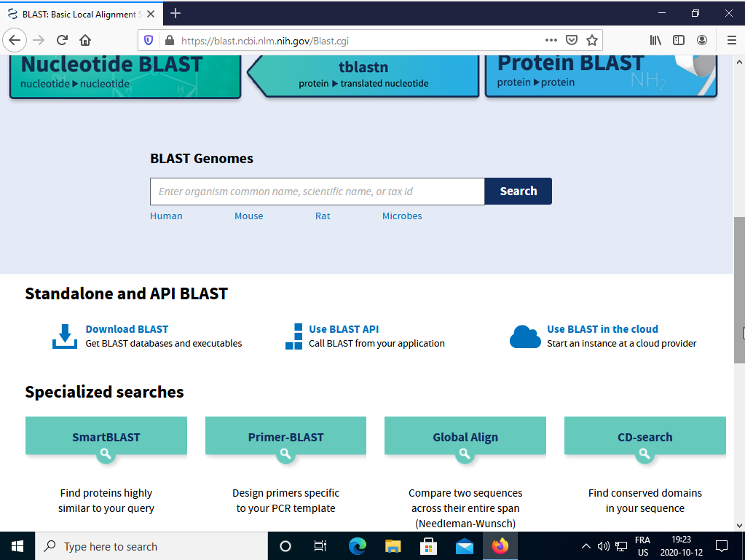This screenshot has height=560, width=745.
Task: Open Mail app from taskbar
Action: [464, 546]
